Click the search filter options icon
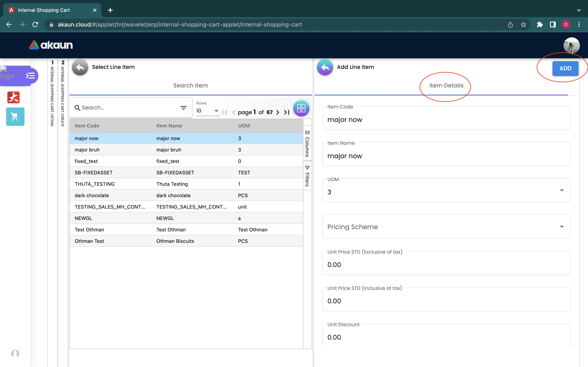Viewport: 588px width, 367px height. 184,108
